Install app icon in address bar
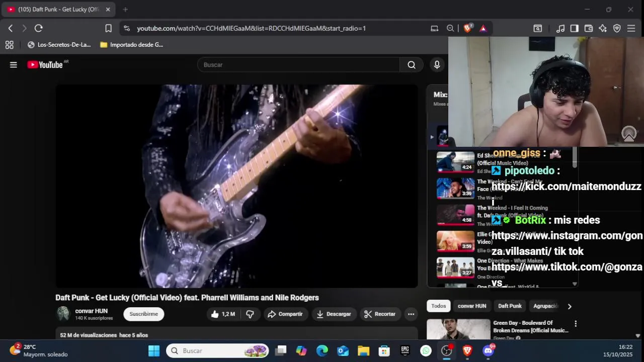Viewport: 644px width, 362px height. pyautogui.click(x=435, y=28)
